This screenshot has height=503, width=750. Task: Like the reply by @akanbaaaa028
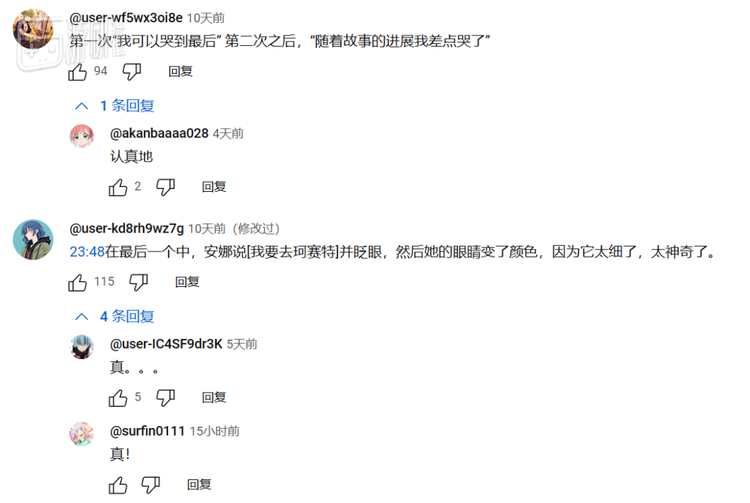(118, 187)
